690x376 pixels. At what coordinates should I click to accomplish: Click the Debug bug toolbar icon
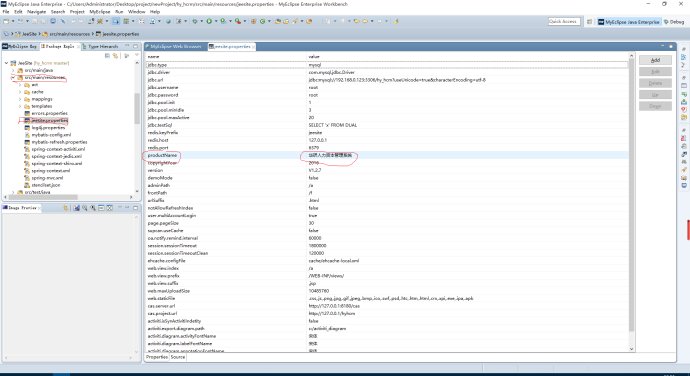(x=195, y=21)
